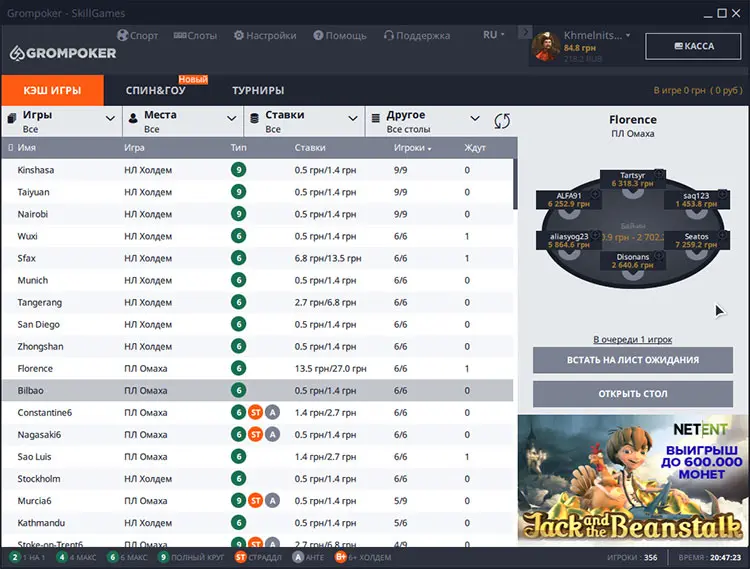750x569 pixels.
Task: Select the Sao Luis table row
Action: [x=257, y=457]
